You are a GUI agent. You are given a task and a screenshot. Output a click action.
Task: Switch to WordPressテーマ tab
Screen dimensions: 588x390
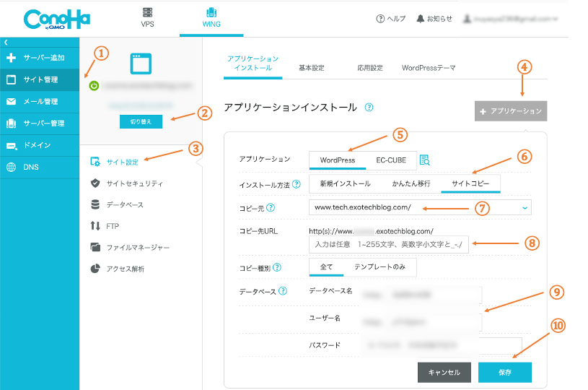(x=429, y=68)
